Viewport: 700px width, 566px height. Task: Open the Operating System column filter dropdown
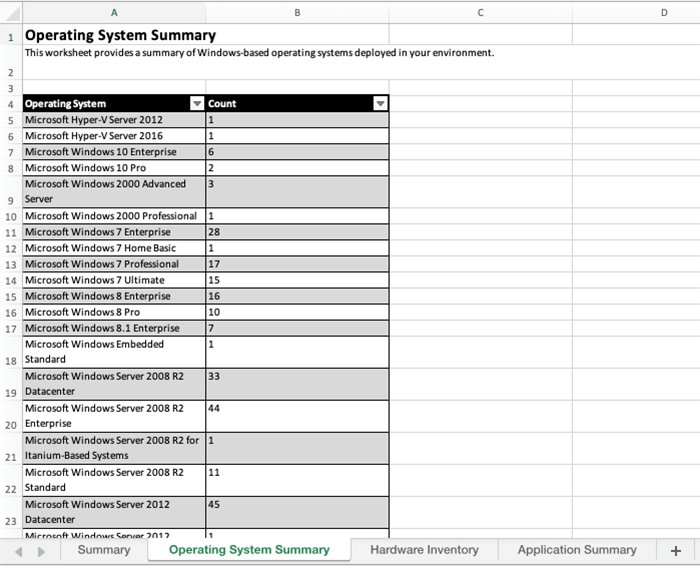(196, 103)
